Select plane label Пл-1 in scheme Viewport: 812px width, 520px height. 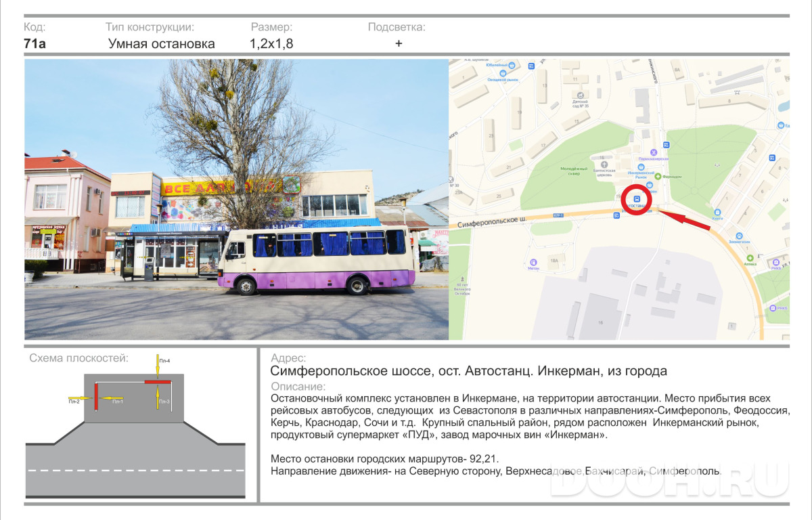[117, 402]
